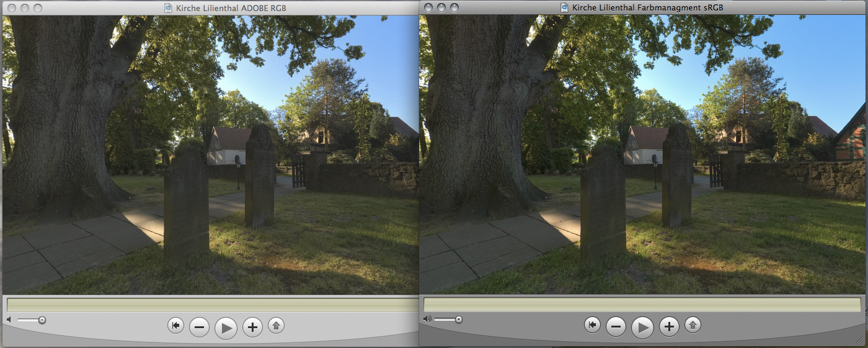Click the volume slider knob in sRGB window
Image resolution: width=868 pixels, height=348 pixels.
[x=458, y=319]
